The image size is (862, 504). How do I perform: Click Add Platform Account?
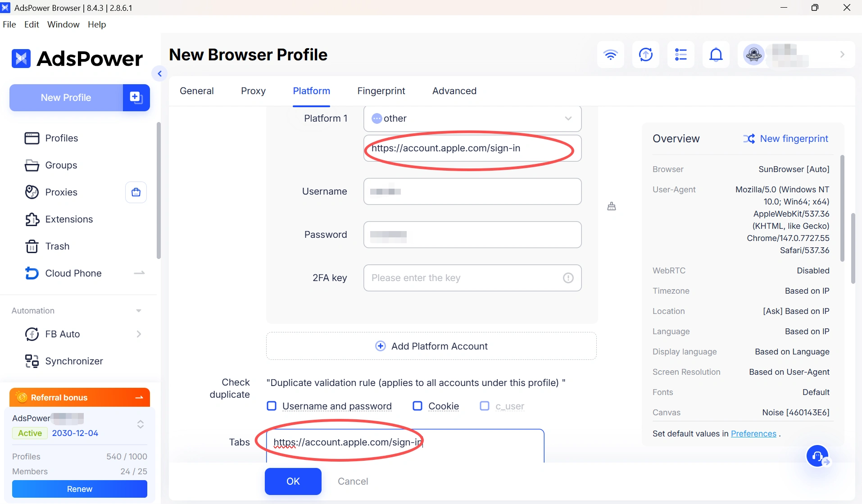(431, 346)
